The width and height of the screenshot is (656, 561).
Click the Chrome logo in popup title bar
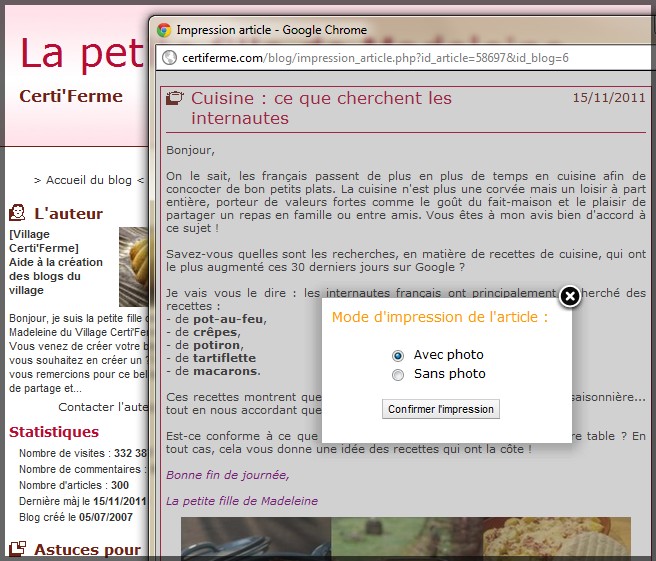(x=164, y=30)
